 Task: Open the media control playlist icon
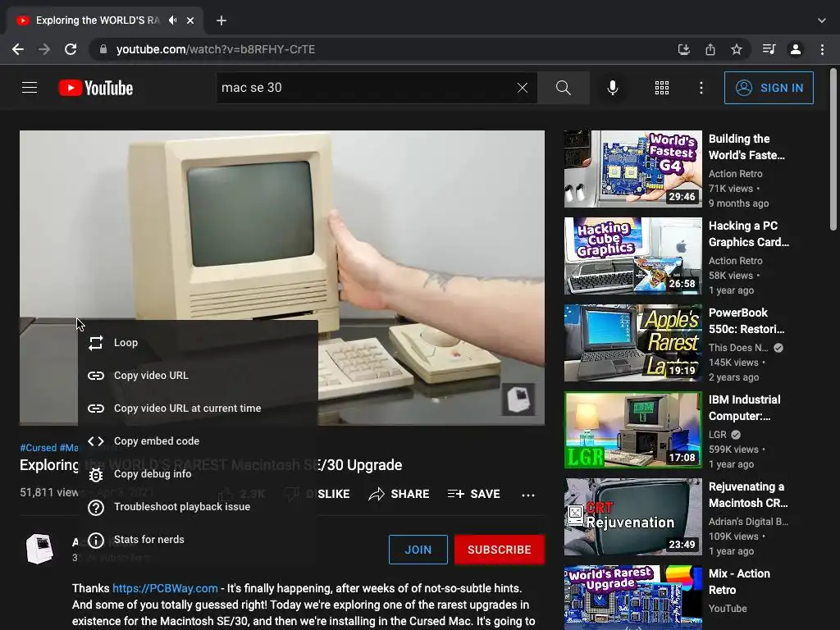[x=769, y=49]
